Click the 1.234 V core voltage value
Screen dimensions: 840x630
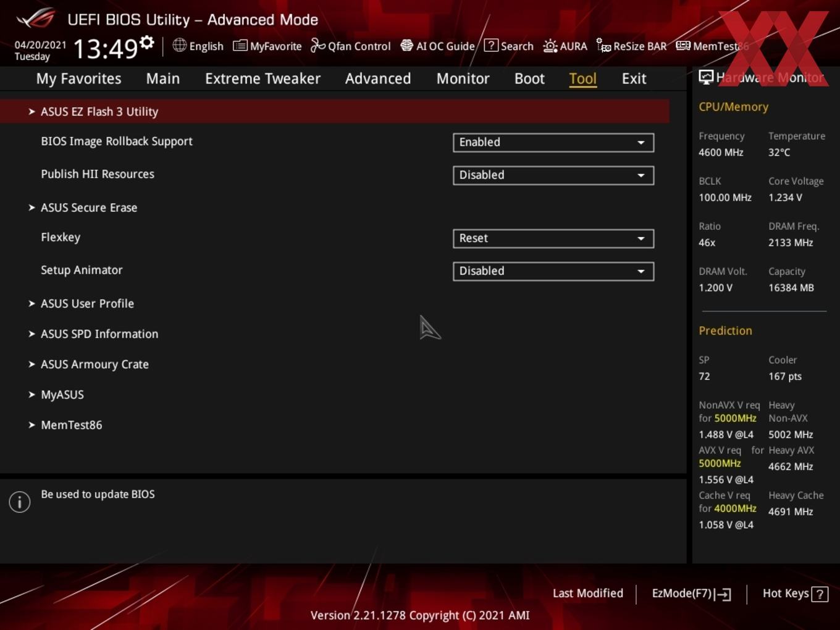785,198
